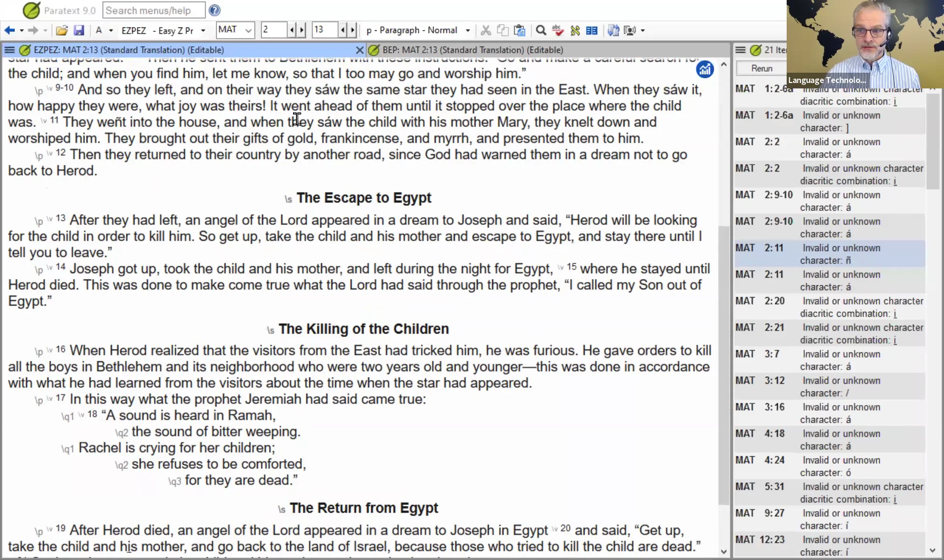Click the back navigation arrow

(x=9, y=30)
